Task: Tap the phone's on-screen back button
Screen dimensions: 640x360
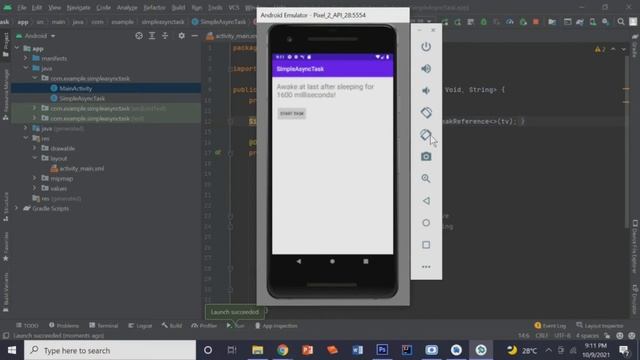Action: [299, 261]
